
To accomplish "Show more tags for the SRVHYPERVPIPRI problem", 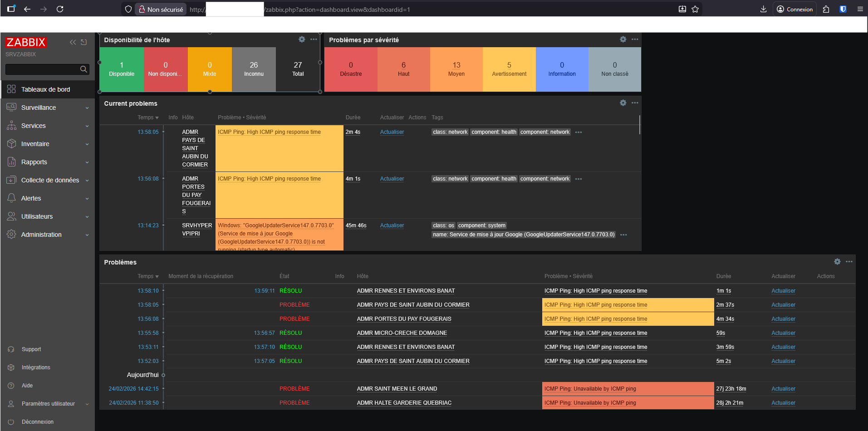I will (623, 235).
